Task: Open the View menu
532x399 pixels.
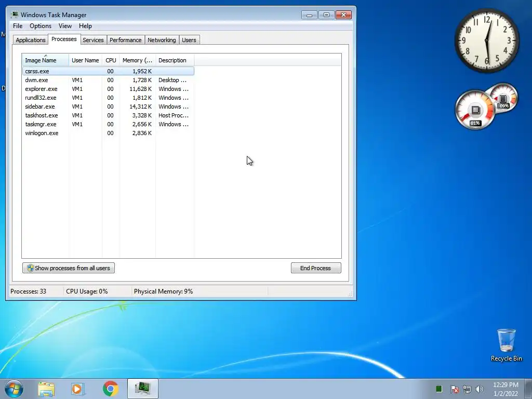Action: coord(65,26)
